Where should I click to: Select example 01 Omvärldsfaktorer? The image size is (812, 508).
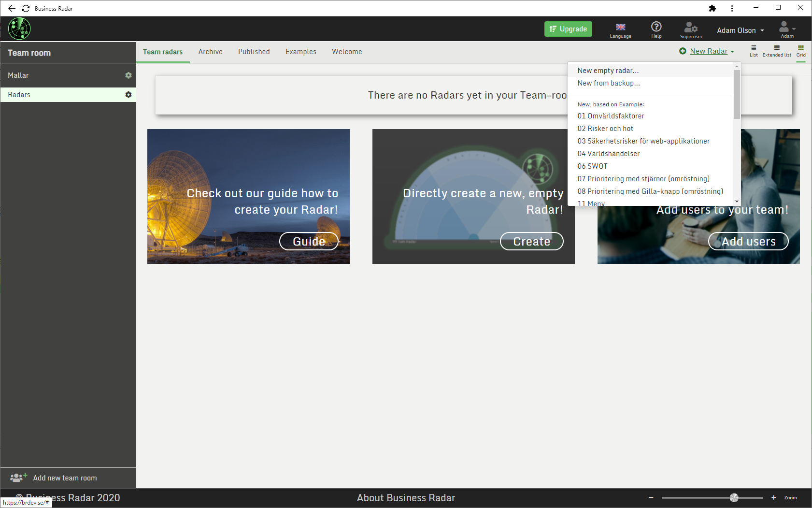pyautogui.click(x=650, y=116)
